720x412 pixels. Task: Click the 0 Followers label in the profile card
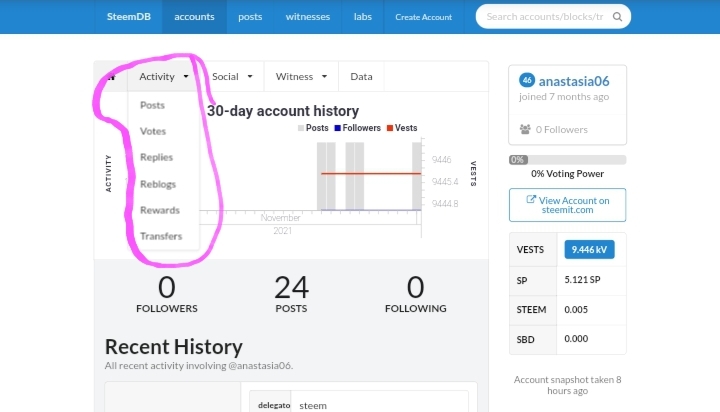click(x=562, y=130)
